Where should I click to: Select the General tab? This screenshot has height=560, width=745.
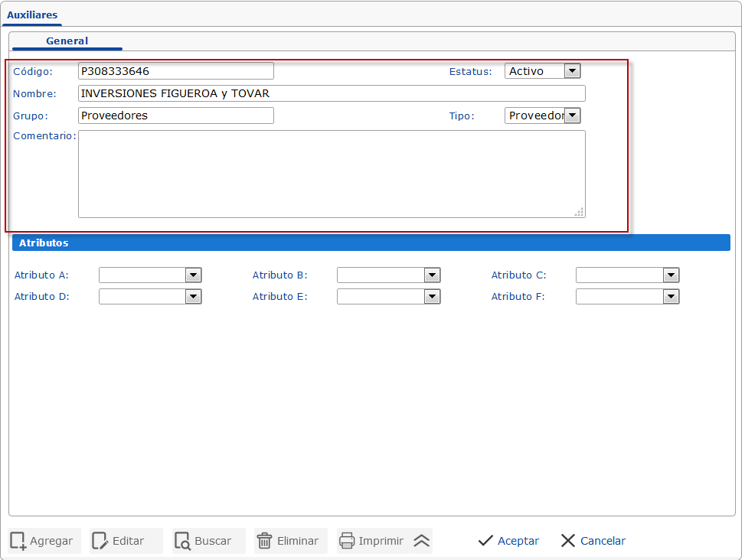tap(67, 41)
